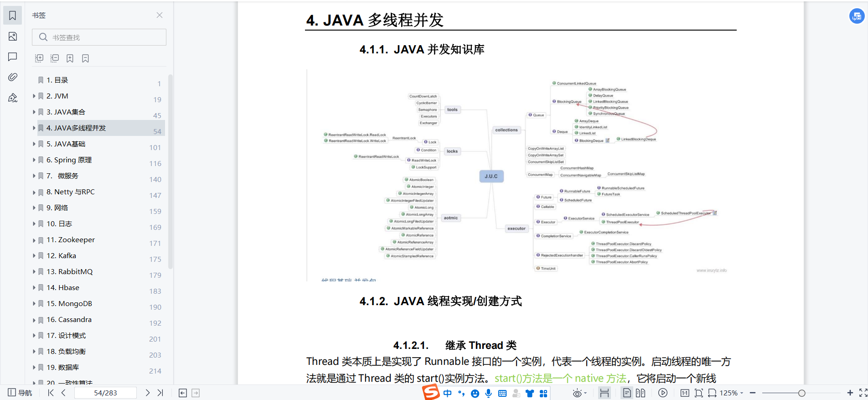This screenshot has height=400, width=868.
Task: Open Sogou soft keyboard icon
Action: coord(502,393)
